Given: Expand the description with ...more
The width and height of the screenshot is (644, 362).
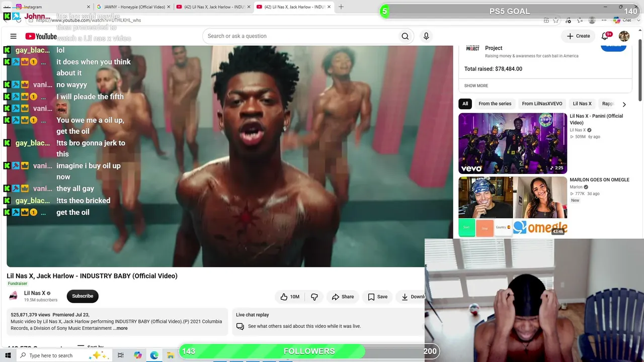Looking at the screenshot, I should point(120,328).
